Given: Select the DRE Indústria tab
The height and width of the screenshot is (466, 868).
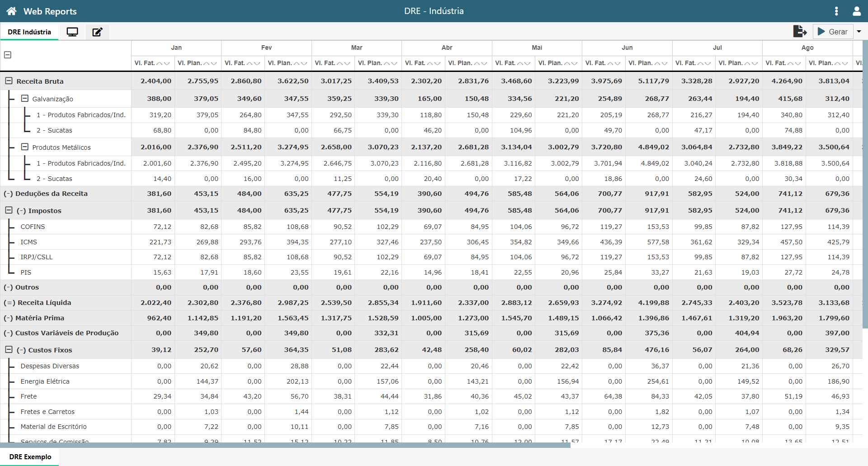Looking at the screenshot, I should [x=29, y=32].
